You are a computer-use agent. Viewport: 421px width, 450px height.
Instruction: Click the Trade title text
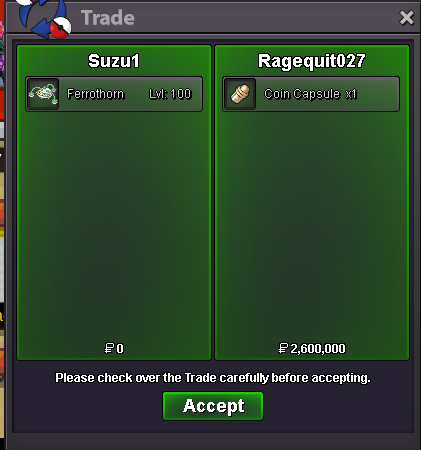pyautogui.click(x=108, y=18)
